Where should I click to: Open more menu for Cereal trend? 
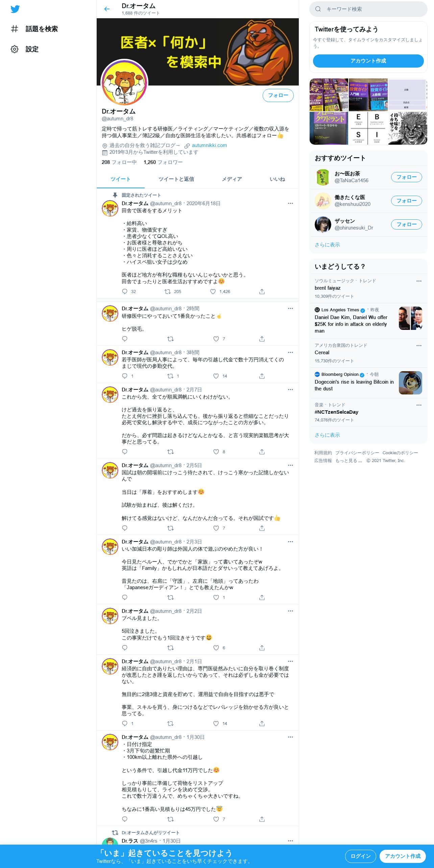coord(419,345)
